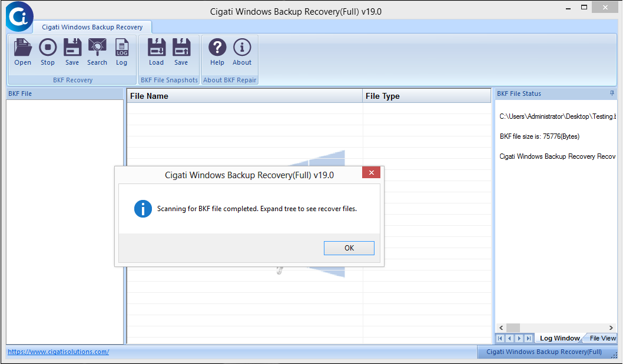This screenshot has height=364, width=623.
Task: Confirm dialog with OK button
Action: coord(349,248)
